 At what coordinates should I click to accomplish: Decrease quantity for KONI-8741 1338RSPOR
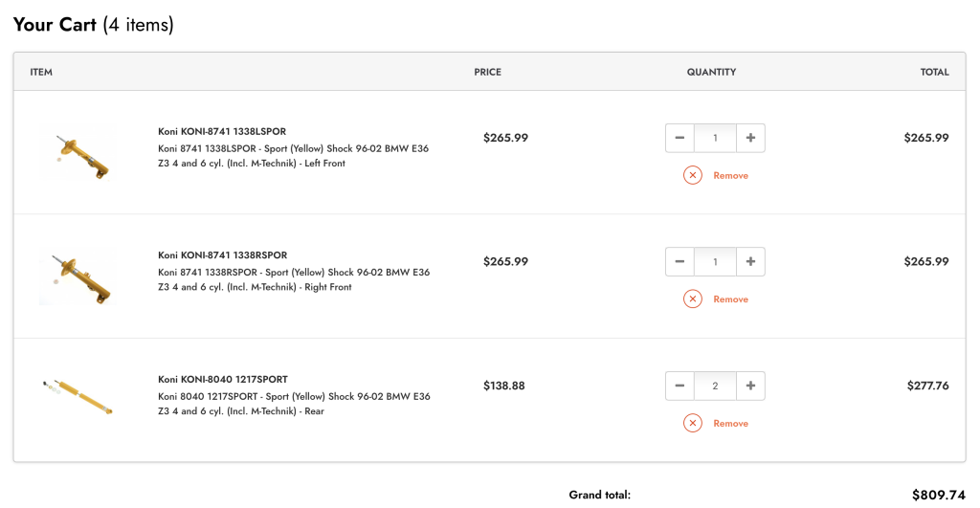[680, 261]
